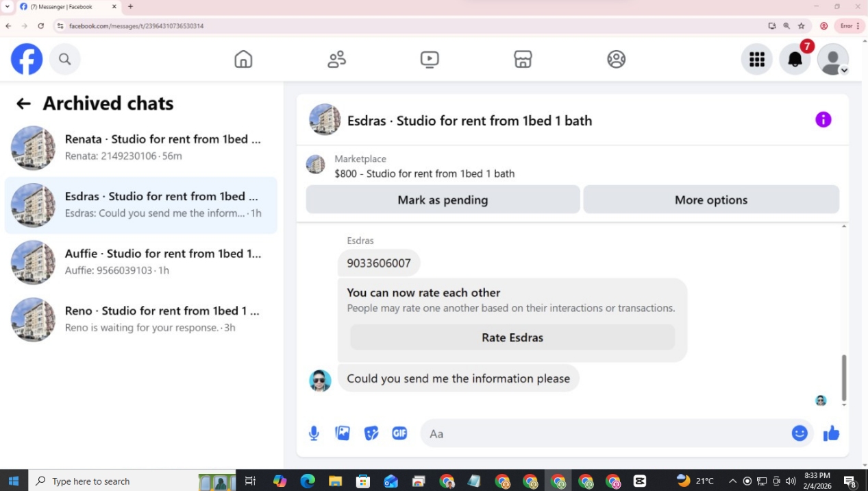Screen dimensions: 868x491
Task: Open the Groups icon in top navigation
Action: tap(617, 60)
